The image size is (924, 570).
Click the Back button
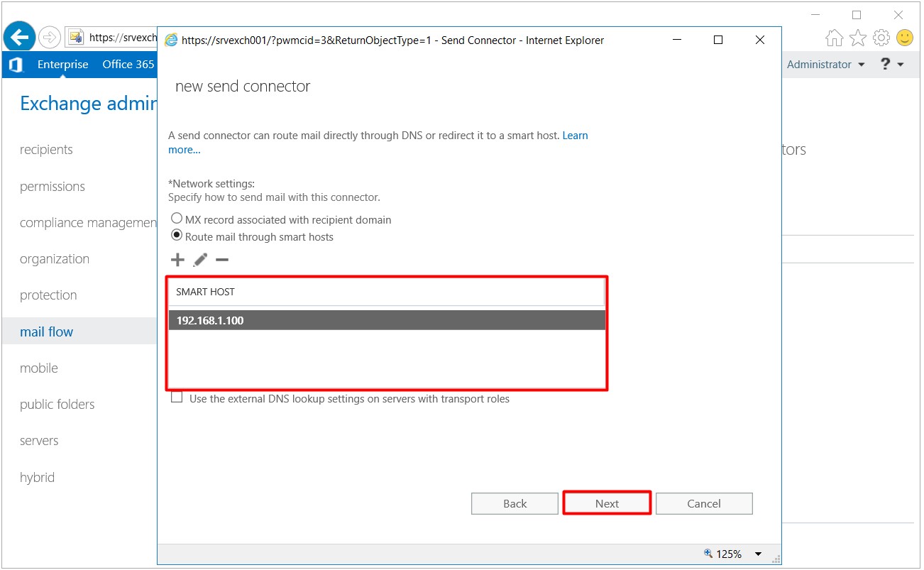pos(515,503)
